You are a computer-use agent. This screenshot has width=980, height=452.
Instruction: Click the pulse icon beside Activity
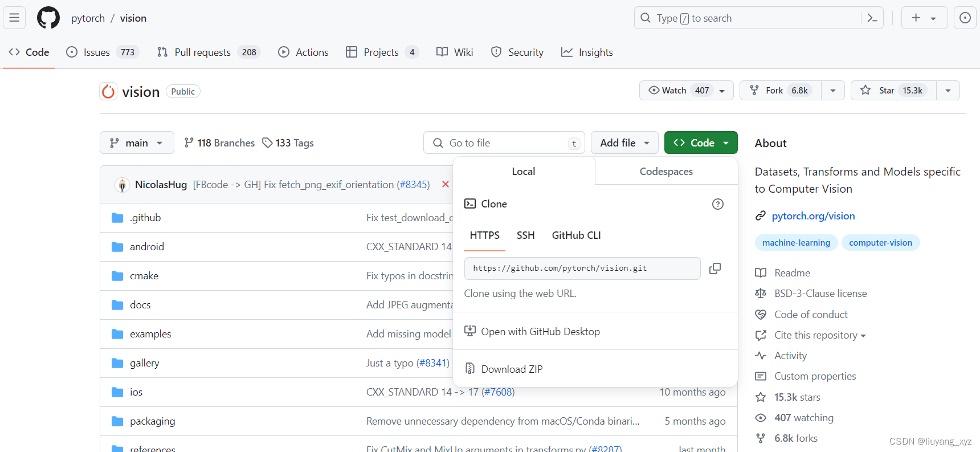(761, 356)
